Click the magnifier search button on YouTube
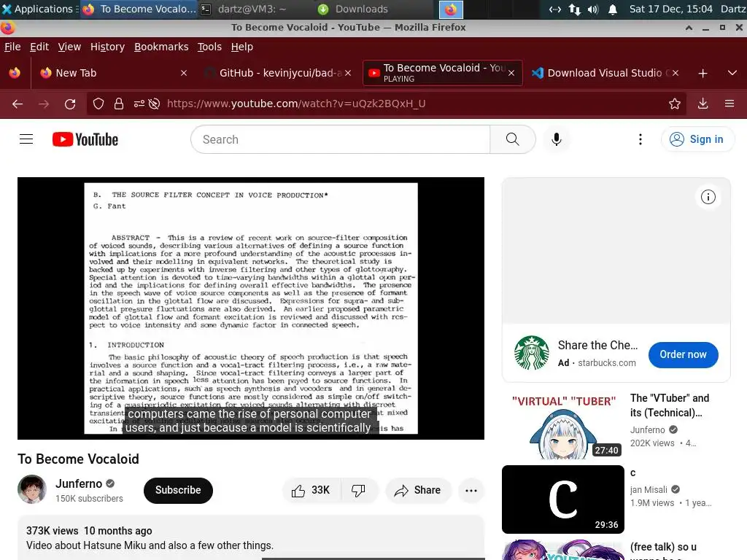747x560 pixels. tap(513, 139)
